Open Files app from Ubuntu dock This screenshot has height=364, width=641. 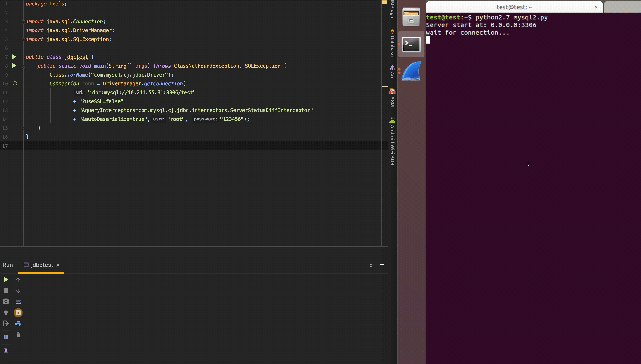(x=411, y=17)
